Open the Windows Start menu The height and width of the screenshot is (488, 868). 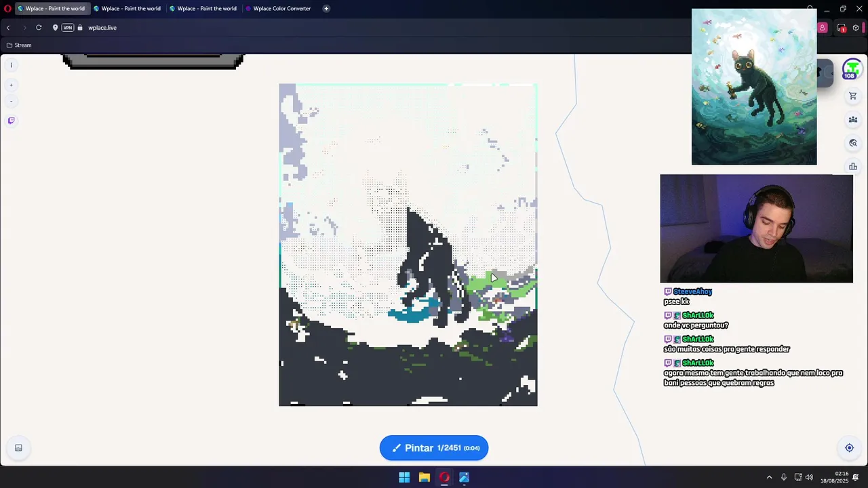click(x=404, y=477)
